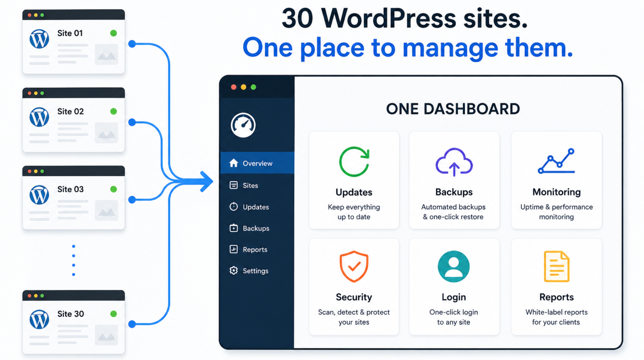This screenshot has height=360, width=644.
Task: Click the teal Login user icon
Action: click(454, 266)
